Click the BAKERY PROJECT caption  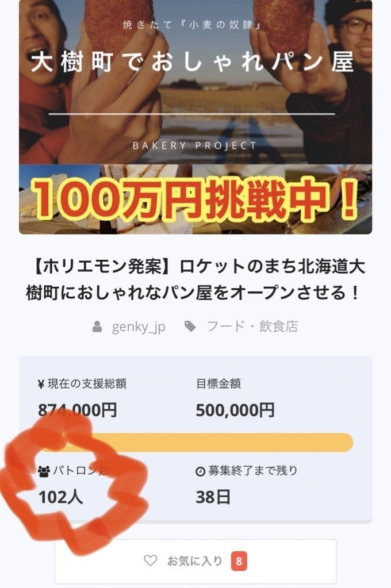[195, 145]
